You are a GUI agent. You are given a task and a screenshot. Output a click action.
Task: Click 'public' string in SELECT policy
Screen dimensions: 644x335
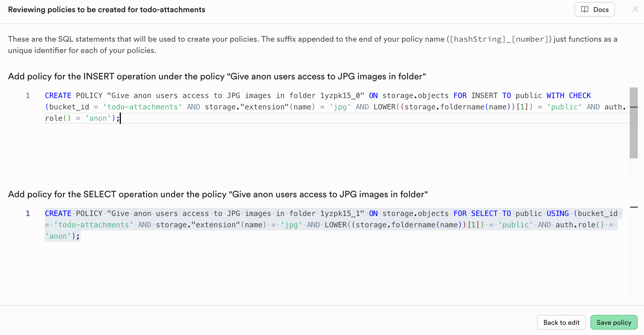tap(515, 225)
